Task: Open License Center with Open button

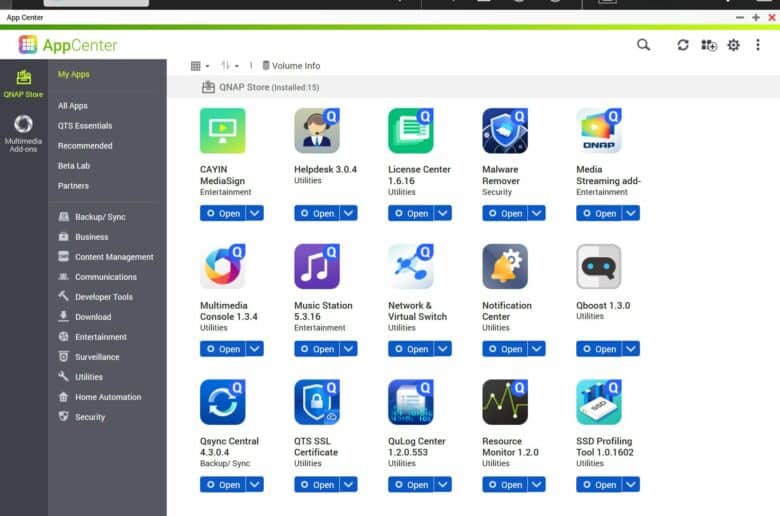Action: (x=411, y=213)
